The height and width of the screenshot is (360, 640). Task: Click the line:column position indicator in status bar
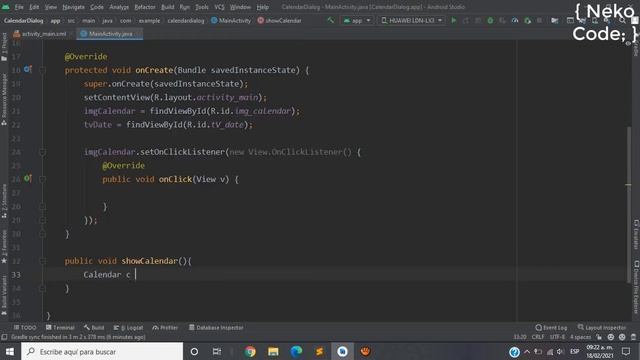(x=520, y=337)
